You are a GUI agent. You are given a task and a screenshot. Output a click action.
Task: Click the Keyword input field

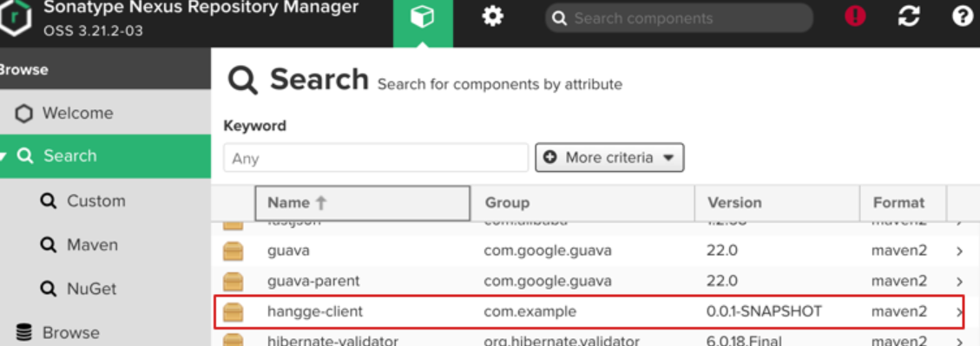point(376,158)
